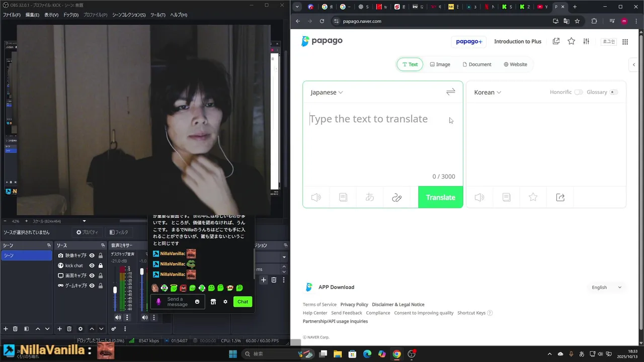Switch to Papago Website tab

coord(515,64)
